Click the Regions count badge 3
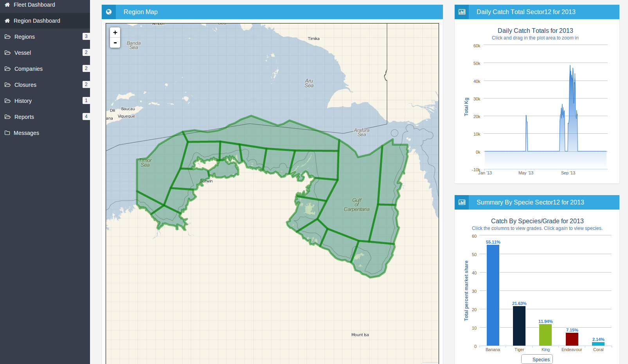628x364 pixels. 86,36
